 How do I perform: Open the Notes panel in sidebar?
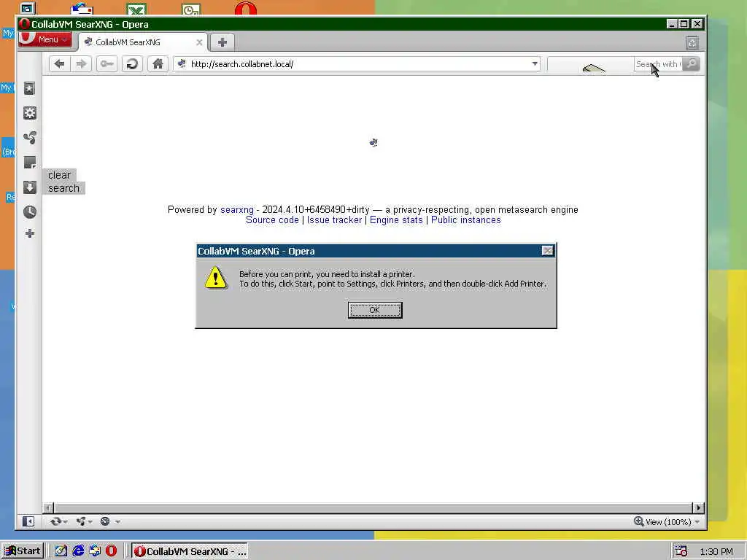pos(29,163)
